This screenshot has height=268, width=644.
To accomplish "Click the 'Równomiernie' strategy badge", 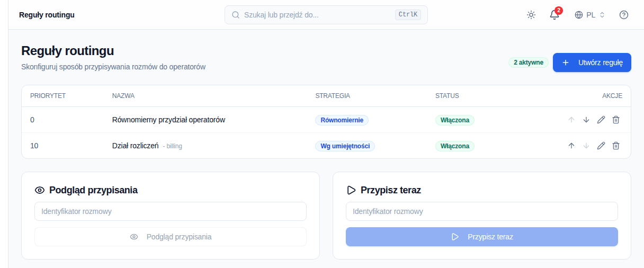I will tap(342, 120).
